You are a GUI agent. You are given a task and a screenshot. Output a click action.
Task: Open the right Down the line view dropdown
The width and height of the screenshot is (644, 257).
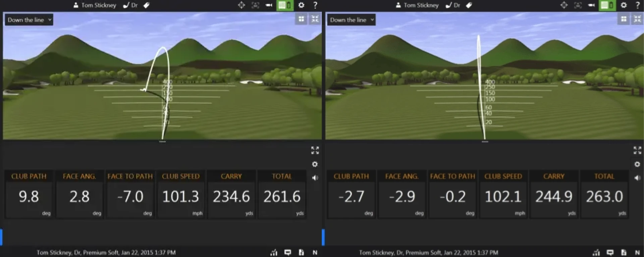[351, 20]
